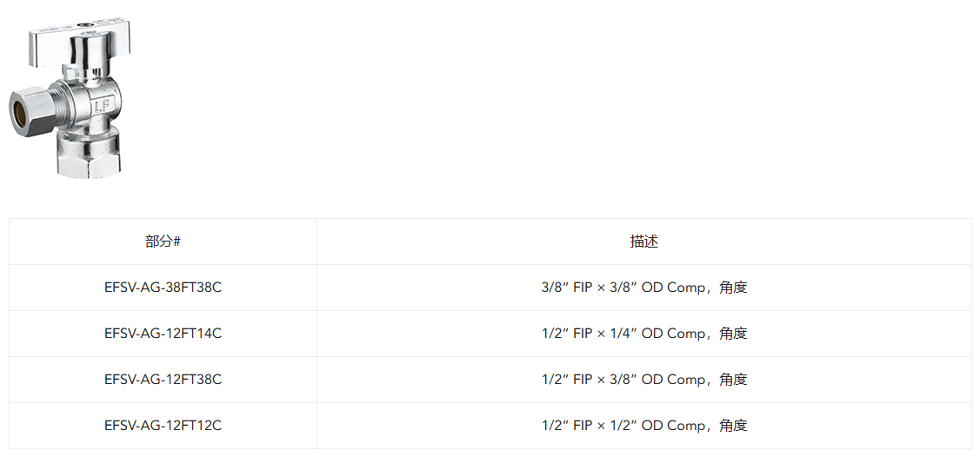Click 角度 text in the last description row

pyautogui.click(x=733, y=426)
